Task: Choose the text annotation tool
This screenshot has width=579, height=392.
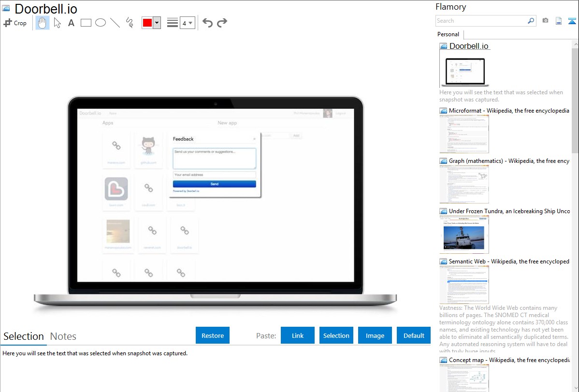Action: [71, 23]
